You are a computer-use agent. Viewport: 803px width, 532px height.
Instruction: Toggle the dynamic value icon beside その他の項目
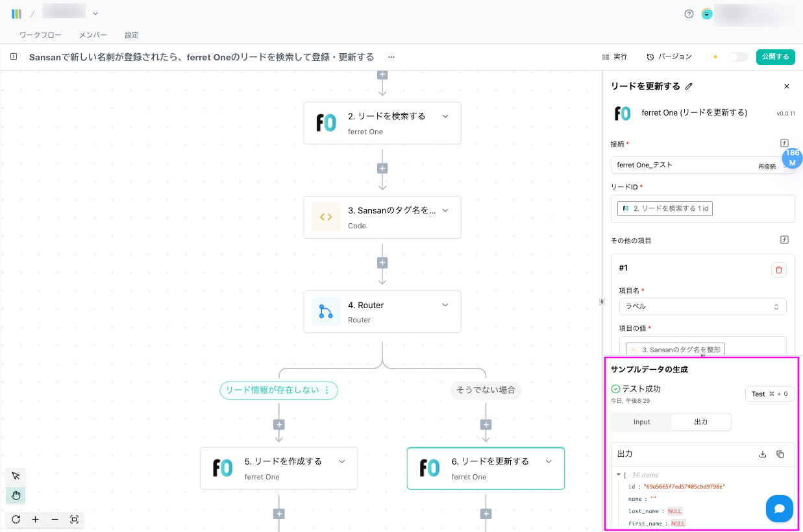pos(784,240)
